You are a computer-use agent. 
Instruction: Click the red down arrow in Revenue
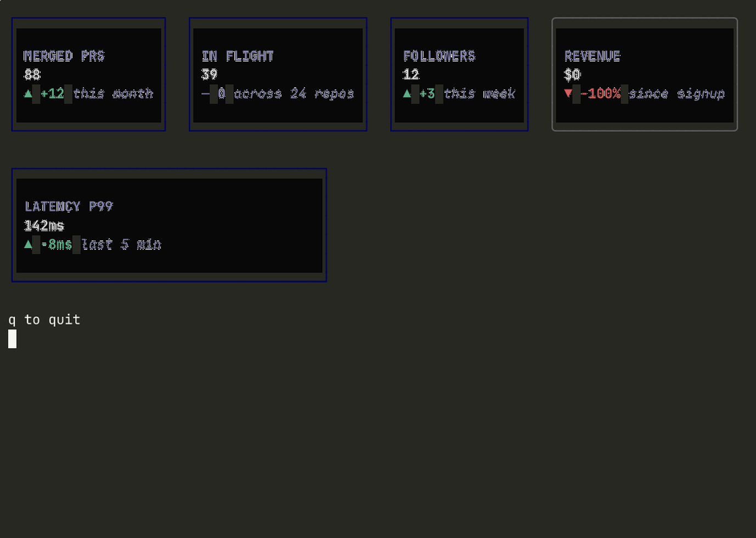click(x=568, y=93)
